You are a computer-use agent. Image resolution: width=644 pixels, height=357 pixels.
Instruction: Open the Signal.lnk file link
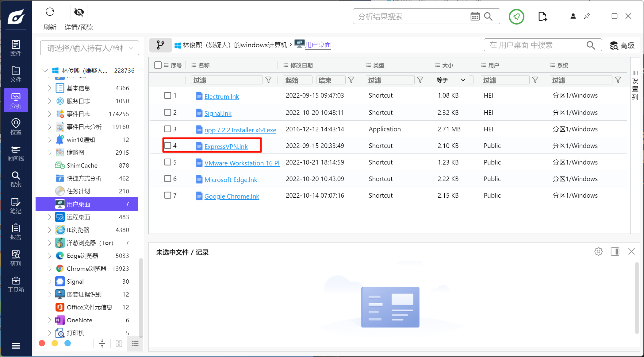pos(218,113)
